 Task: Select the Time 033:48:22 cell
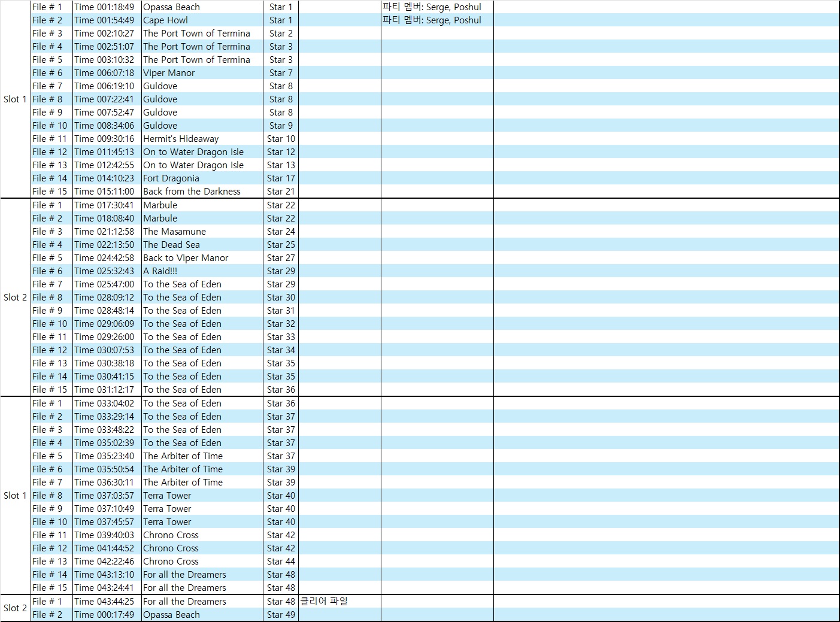107,430
